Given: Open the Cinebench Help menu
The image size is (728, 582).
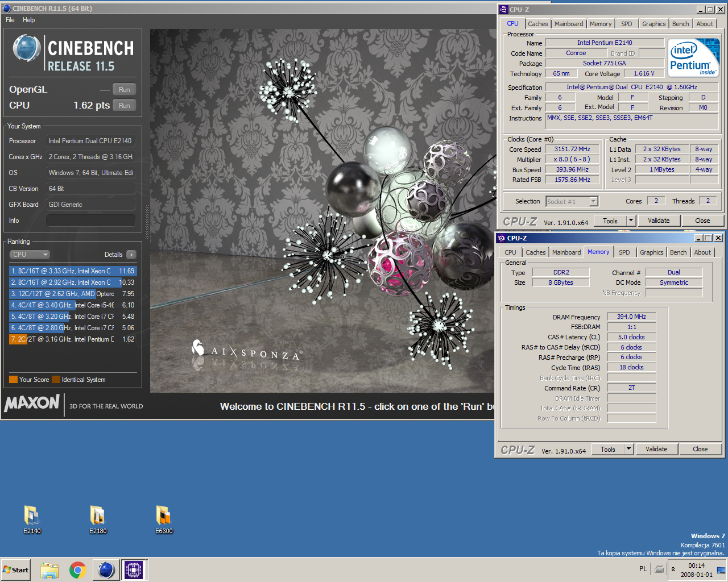Looking at the screenshot, I should (29, 20).
